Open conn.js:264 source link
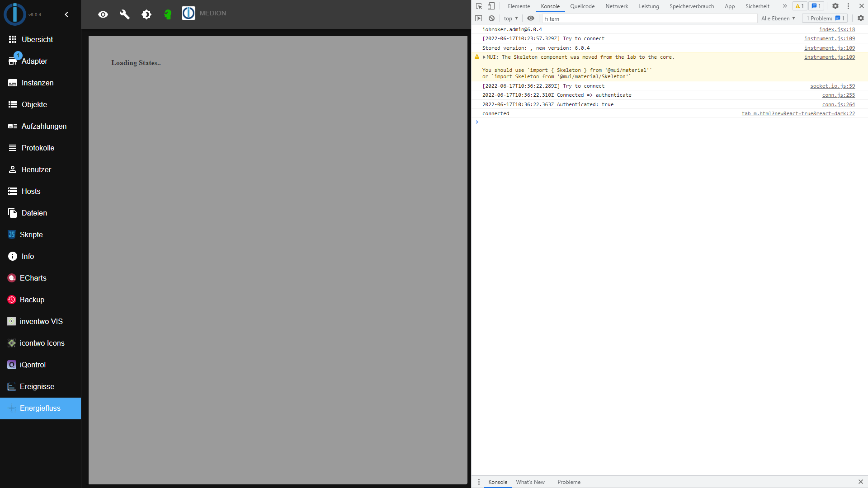868x488 pixels. (839, 104)
